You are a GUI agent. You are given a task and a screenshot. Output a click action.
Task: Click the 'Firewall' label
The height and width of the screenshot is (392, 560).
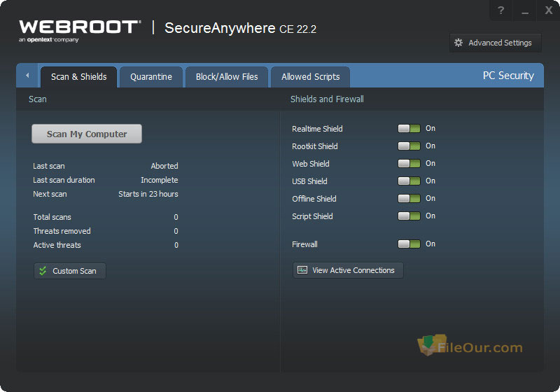coord(304,244)
